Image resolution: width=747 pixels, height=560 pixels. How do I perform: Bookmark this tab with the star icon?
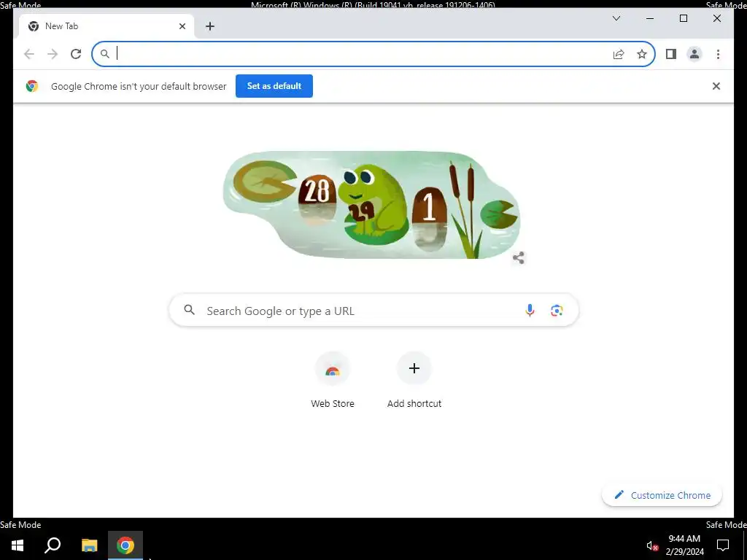[x=642, y=54]
